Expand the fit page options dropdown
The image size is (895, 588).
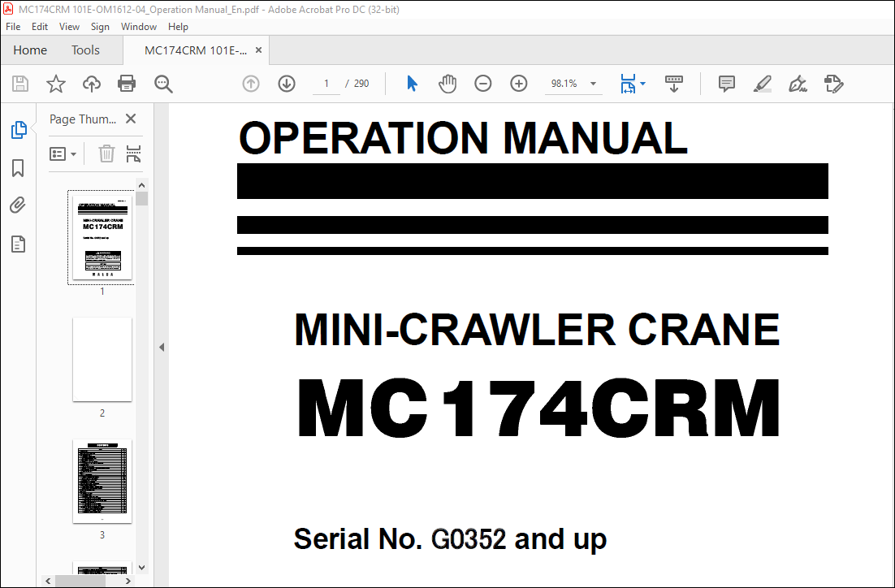point(643,84)
